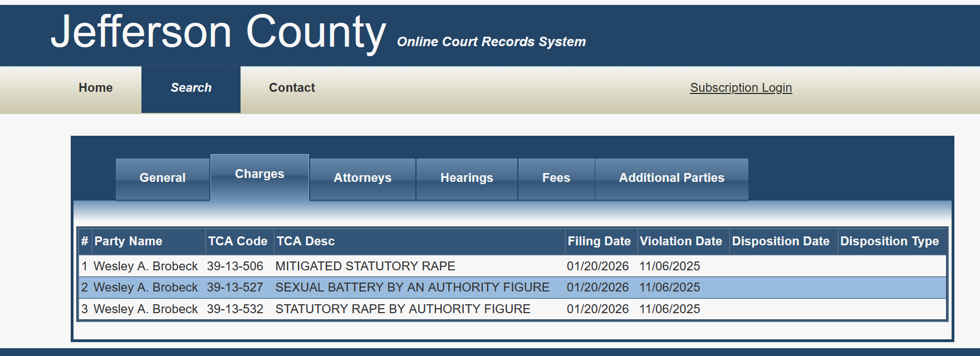This screenshot has height=356, width=980.
Task: Click the Disposition Type column header
Action: [x=890, y=241]
